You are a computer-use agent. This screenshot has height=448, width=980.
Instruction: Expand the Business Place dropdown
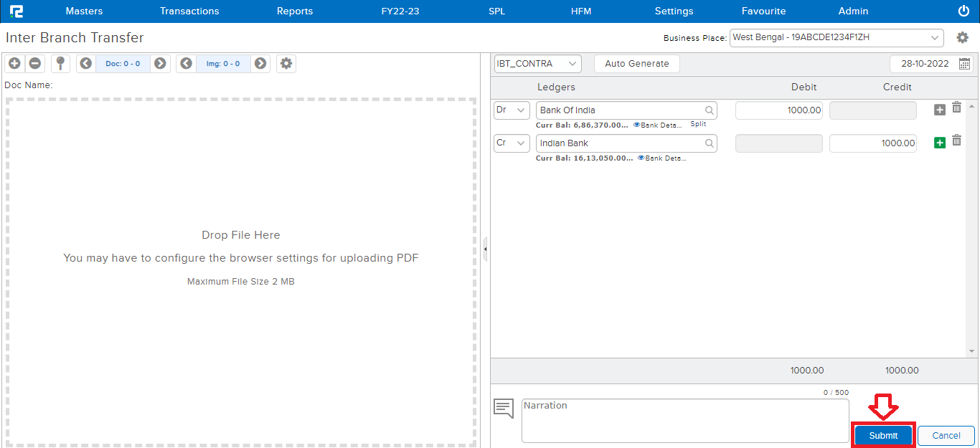(935, 37)
